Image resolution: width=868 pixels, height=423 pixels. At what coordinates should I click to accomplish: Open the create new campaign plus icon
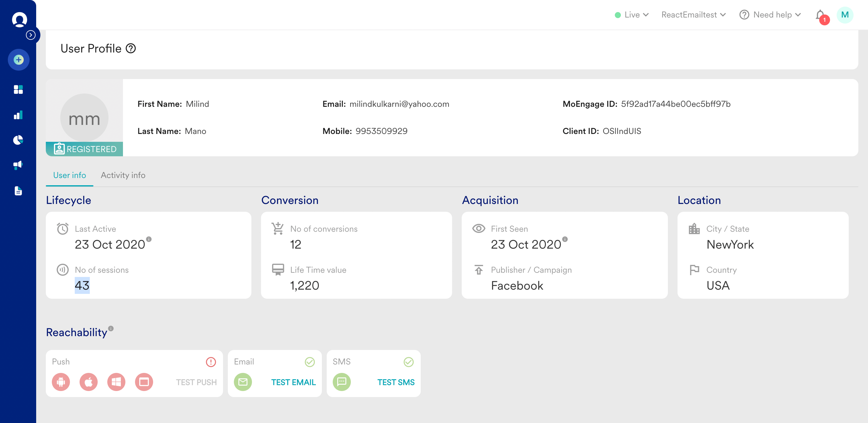[18, 60]
